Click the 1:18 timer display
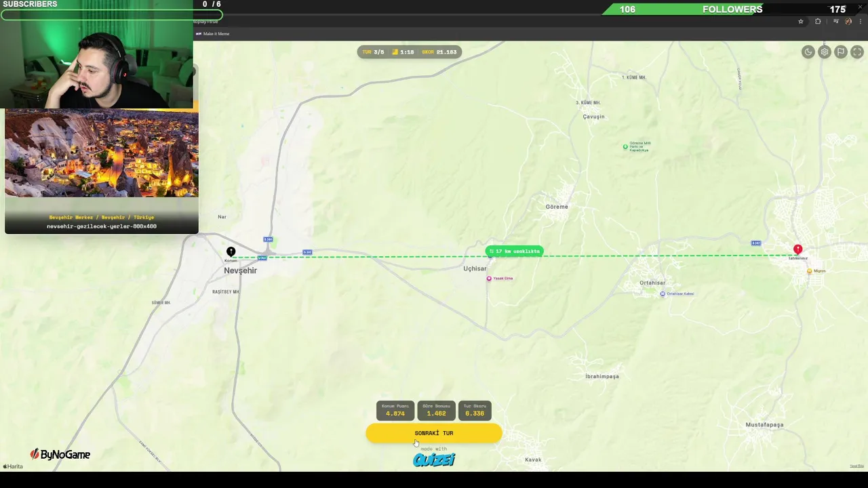868x488 pixels. [x=403, y=52]
